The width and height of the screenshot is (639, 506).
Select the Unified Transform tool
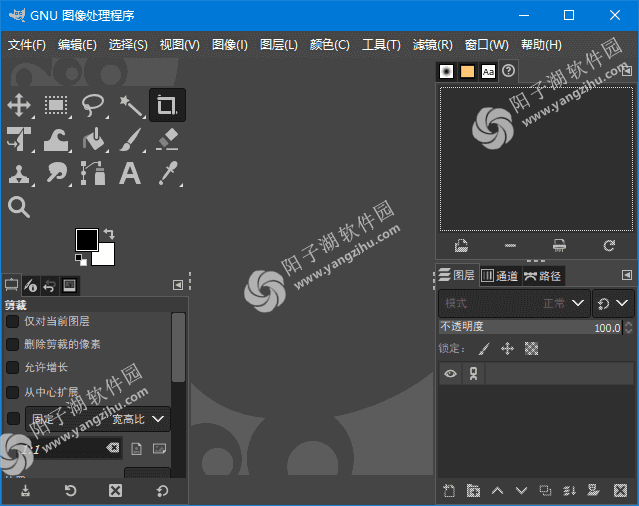[19, 139]
